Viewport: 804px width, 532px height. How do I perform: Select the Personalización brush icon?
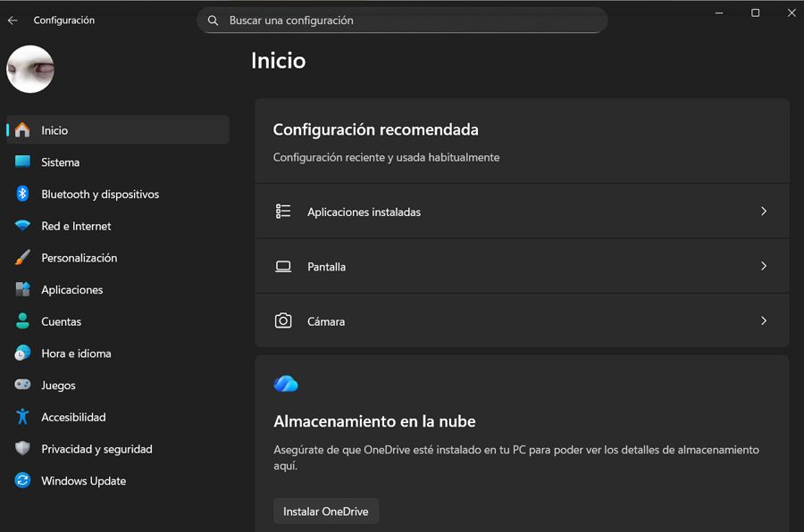pyautogui.click(x=24, y=257)
